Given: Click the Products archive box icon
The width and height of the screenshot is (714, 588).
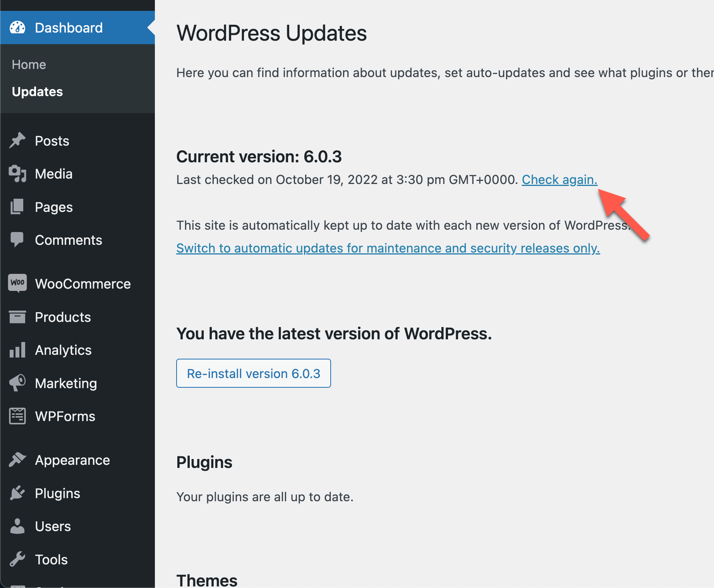Looking at the screenshot, I should pyautogui.click(x=17, y=317).
